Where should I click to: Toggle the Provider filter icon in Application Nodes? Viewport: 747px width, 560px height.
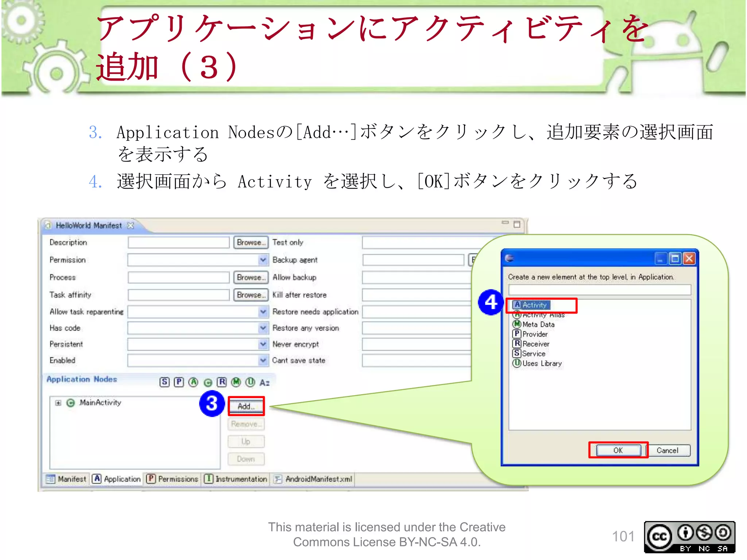pos(179,382)
